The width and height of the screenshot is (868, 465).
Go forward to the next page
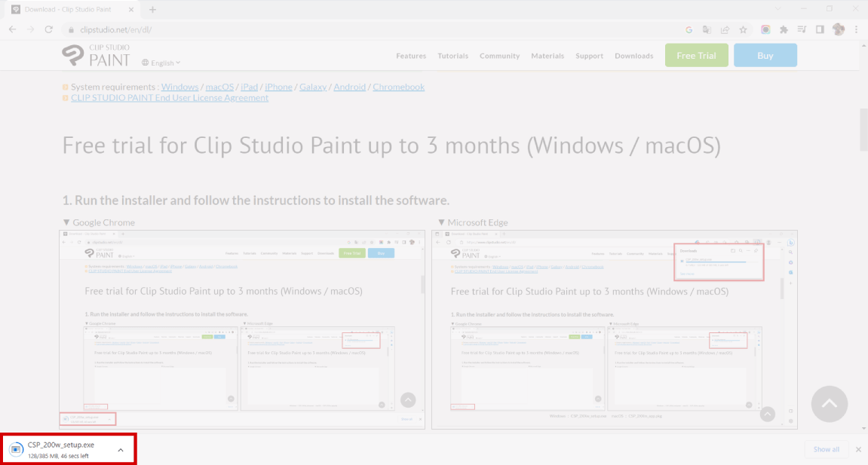[x=30, y=30]
